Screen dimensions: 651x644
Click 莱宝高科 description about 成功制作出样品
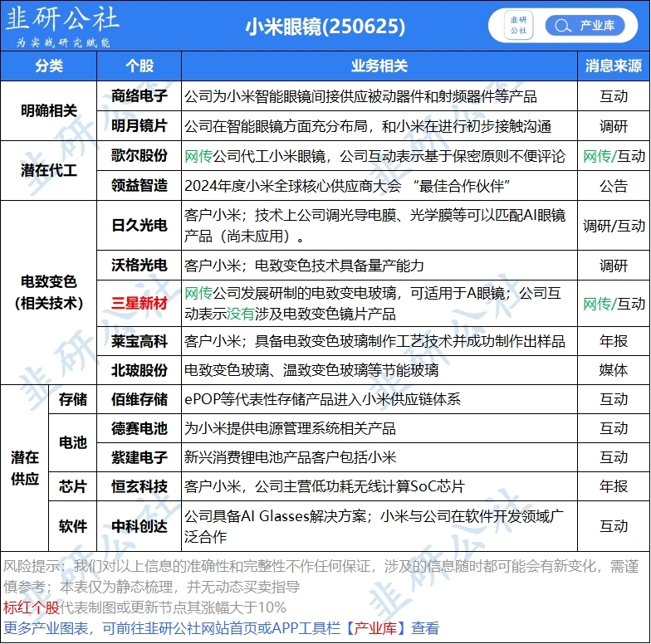click(x=374, y=341)
